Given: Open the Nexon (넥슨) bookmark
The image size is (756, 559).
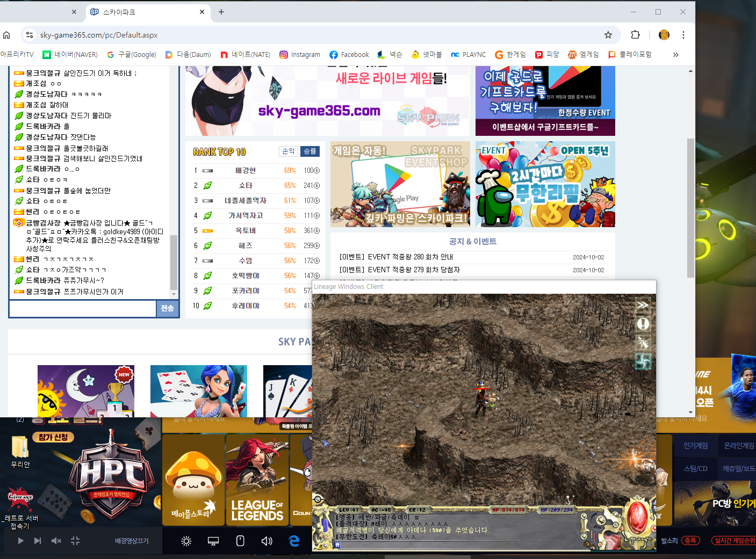Looking at the screenshot, I should (390, 55).
